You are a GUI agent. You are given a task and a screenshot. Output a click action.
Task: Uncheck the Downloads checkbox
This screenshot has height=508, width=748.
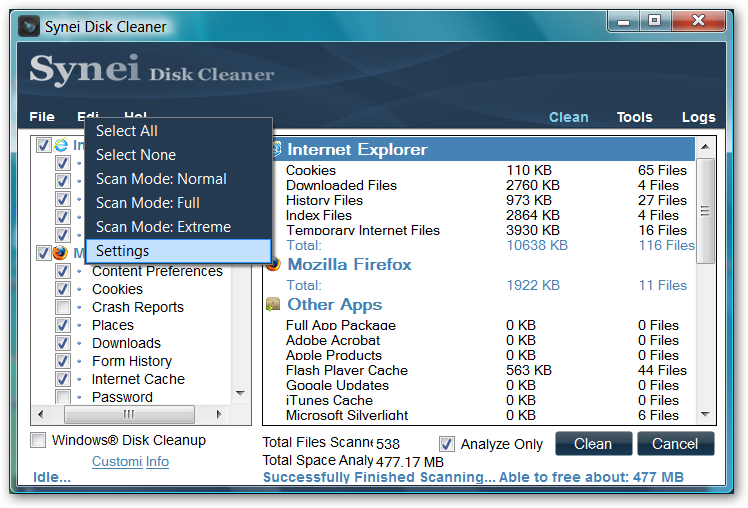click(62, 343)
